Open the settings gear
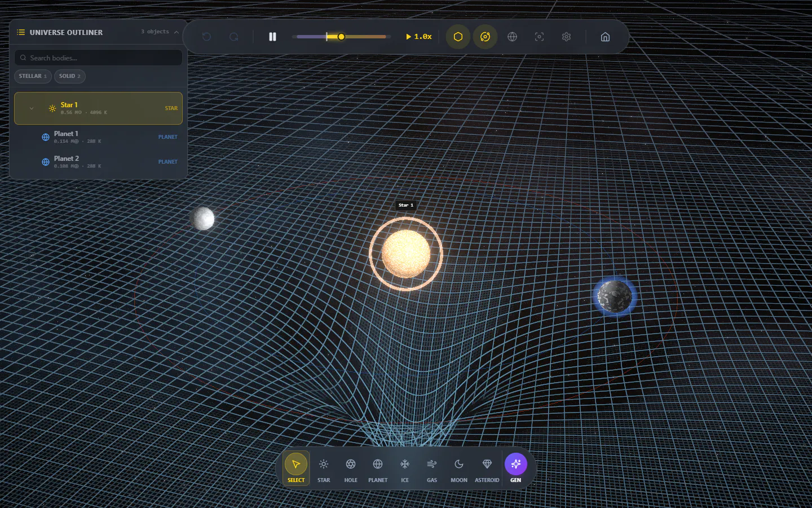812x508 pixels. point(566,37)
